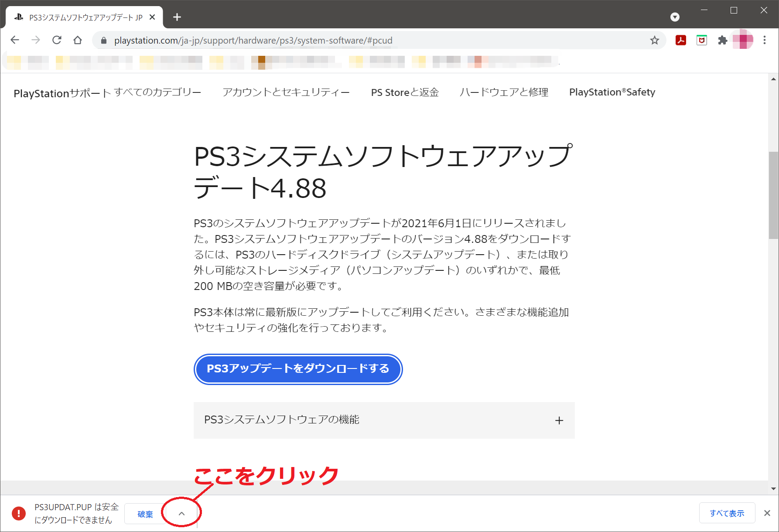The height and width of the screenshot is (532, 779).
Task: Click the browser forward arrow
Action: 36,40
